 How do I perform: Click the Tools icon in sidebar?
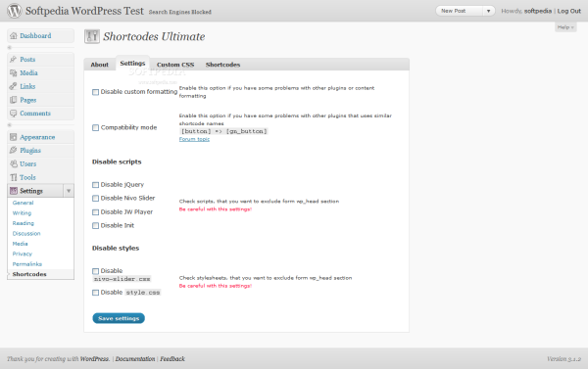click(x=13, y=177)
